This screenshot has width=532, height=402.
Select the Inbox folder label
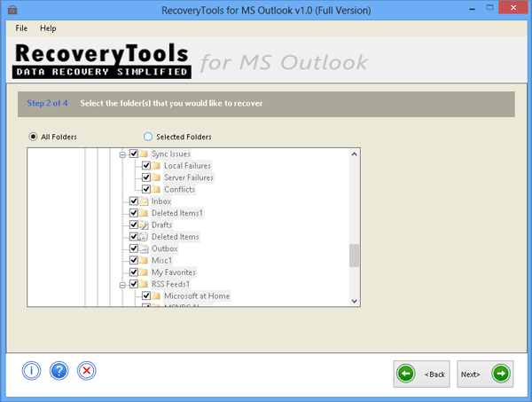tap(161, 201)
